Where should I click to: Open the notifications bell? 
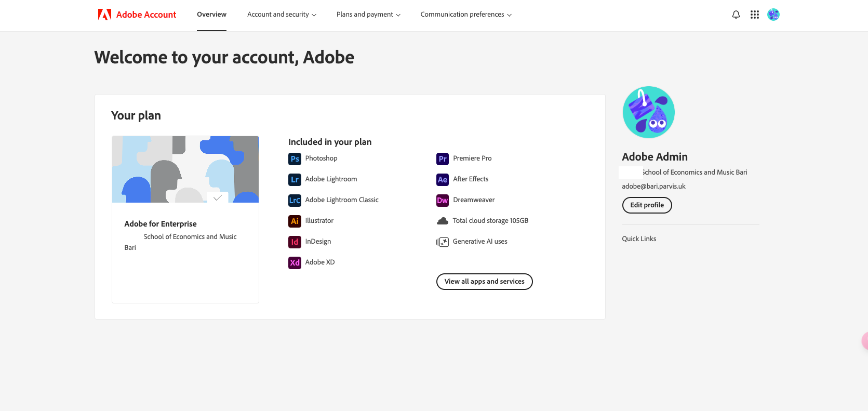(736, 15)
